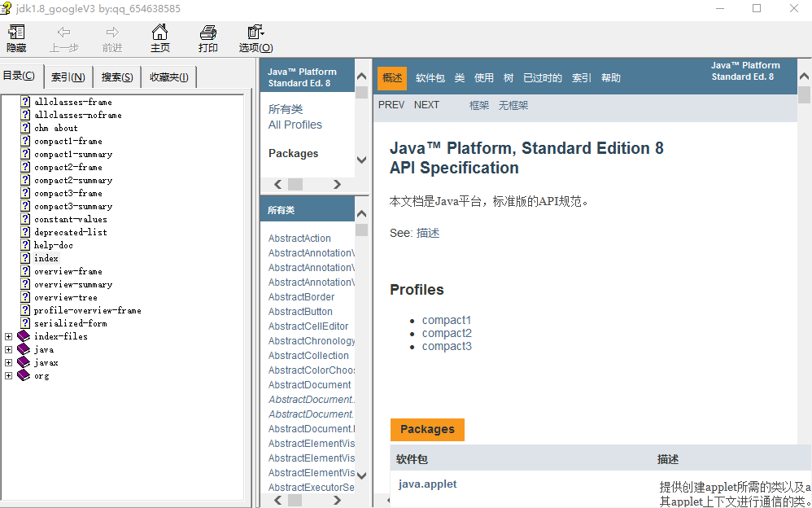Click the 软件包 navigation bar item
Image resolution: width=812 pixels, height=508 pixels.
pos(430,78)
